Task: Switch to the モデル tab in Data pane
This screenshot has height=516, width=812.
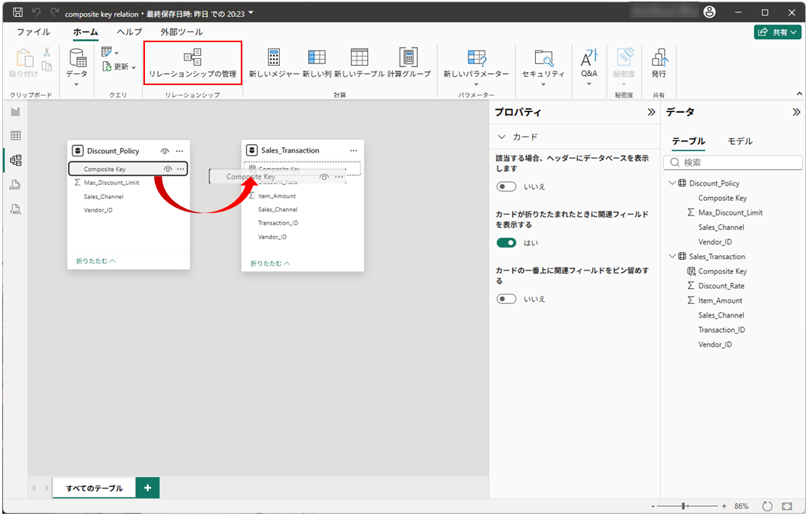Action: pyautogui.click(x=740, y=141)
